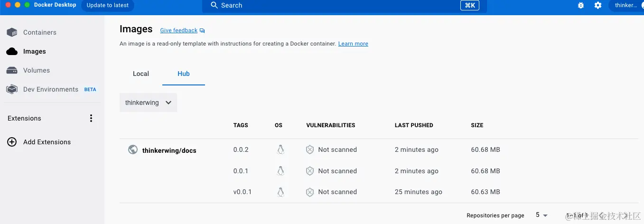Follow the Learn more link
The image size is (644, 224).
[353, 44]
